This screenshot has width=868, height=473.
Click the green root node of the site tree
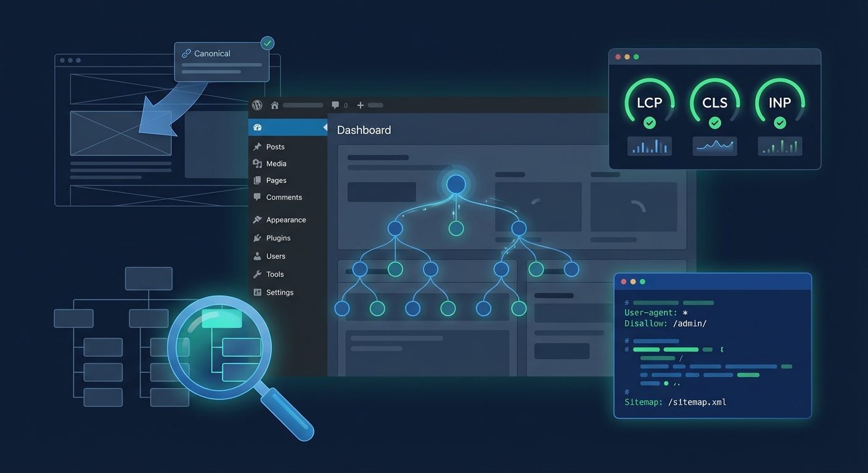pos(456,228)
